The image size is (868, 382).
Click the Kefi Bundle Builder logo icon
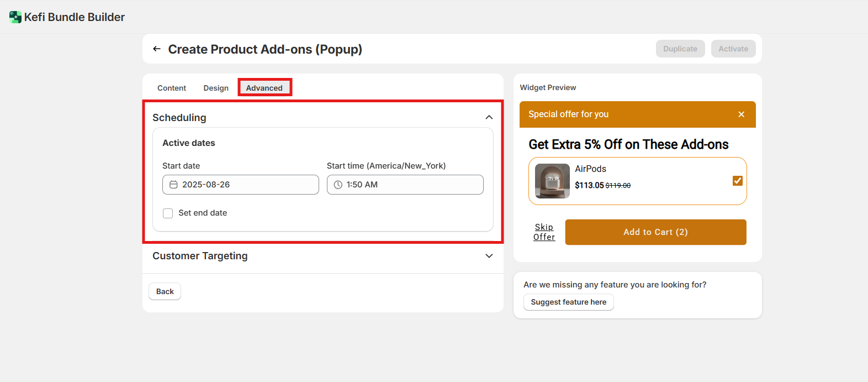pyautogui.click(x=15, y=17)
